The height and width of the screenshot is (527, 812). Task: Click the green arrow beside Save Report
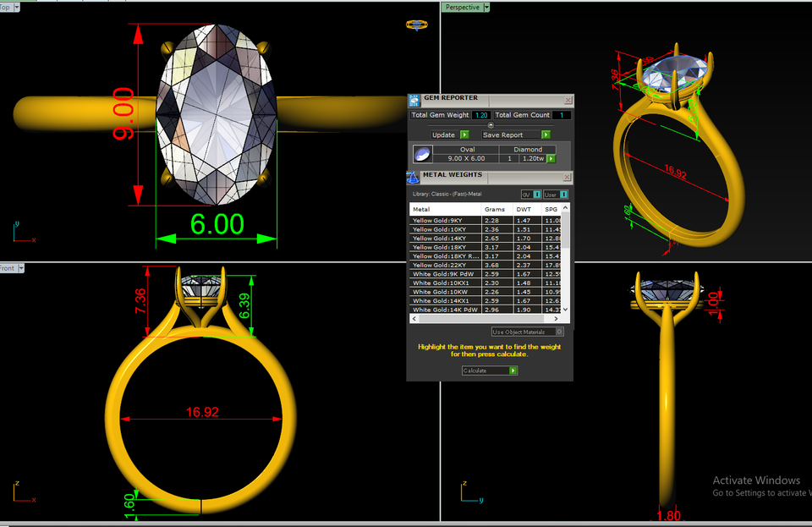[x=546, y=134]
